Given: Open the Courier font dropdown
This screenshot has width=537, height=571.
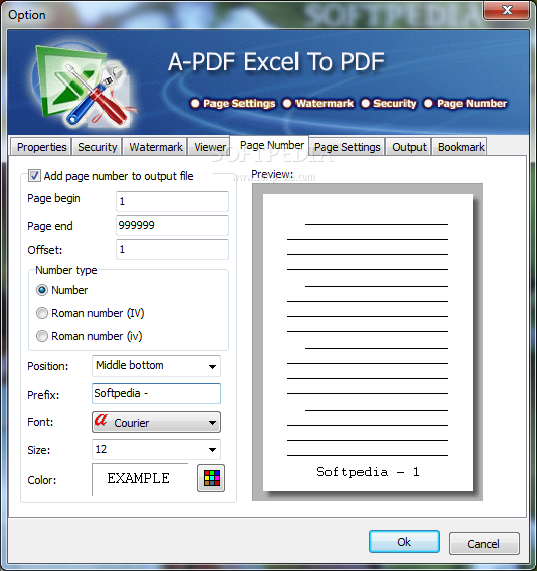Looking at the screenshot, I should (156, 422).
